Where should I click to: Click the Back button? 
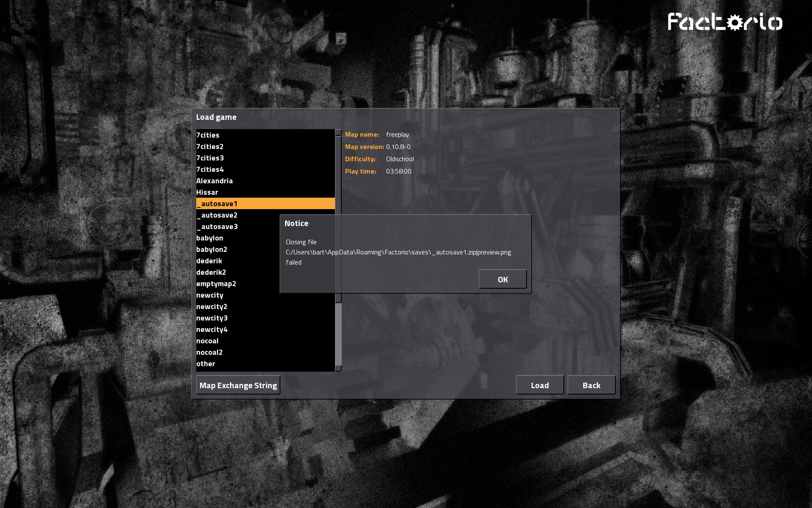tap(591, 385)
